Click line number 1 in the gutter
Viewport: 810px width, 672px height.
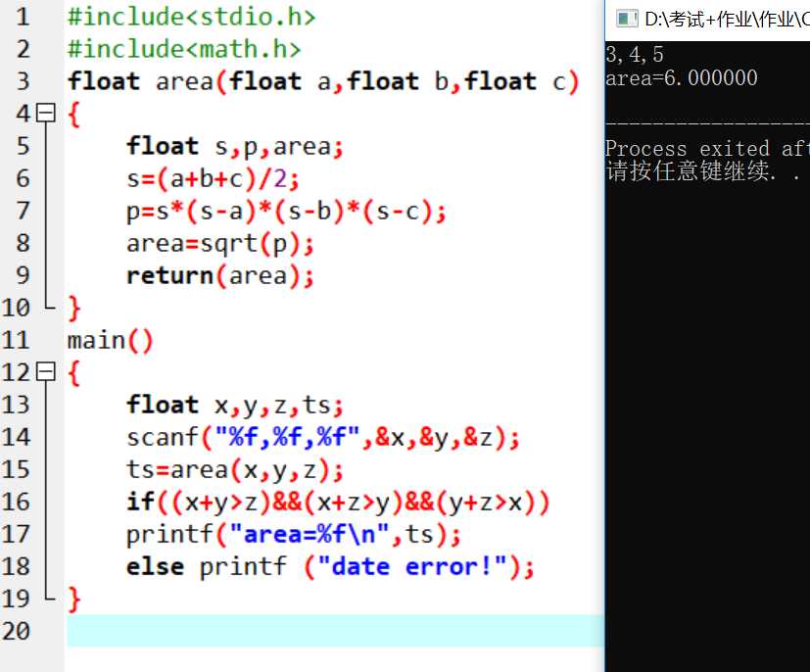pyautogui.click(x=23, y=17)
